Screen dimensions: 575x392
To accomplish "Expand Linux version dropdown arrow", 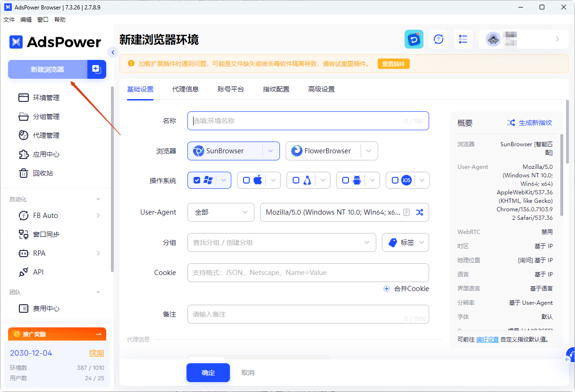I will tap(323, 180).
